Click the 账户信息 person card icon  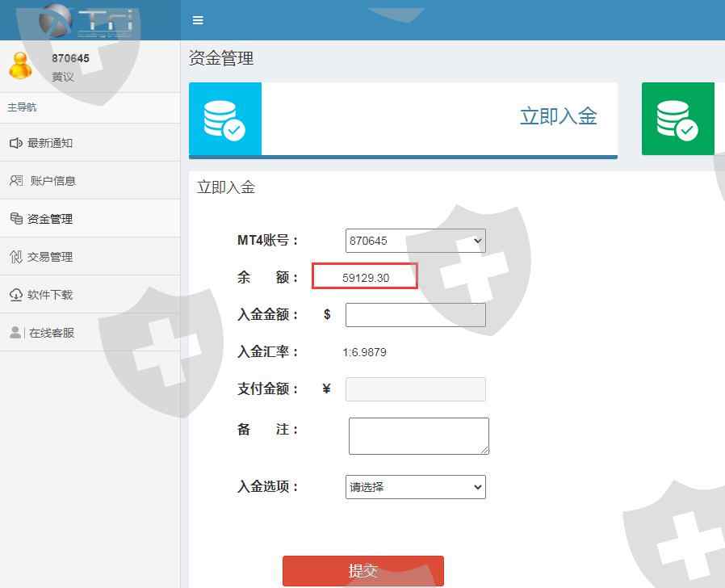pos(16,181)
